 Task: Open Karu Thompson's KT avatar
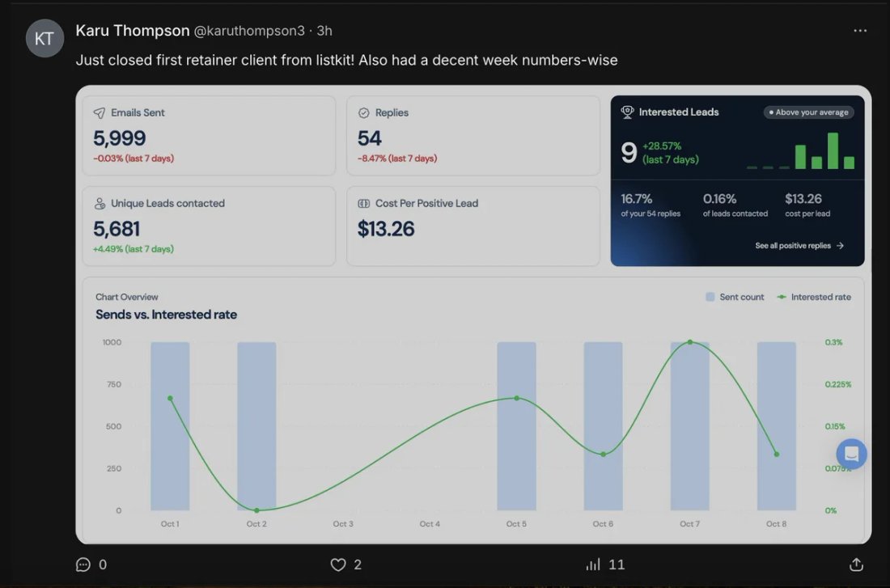pos(44,38)
